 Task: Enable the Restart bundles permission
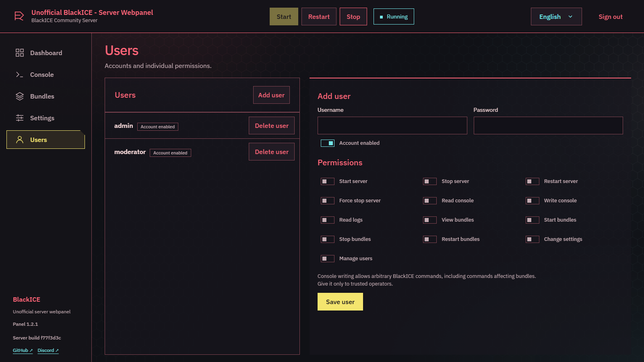click(430, 239)
